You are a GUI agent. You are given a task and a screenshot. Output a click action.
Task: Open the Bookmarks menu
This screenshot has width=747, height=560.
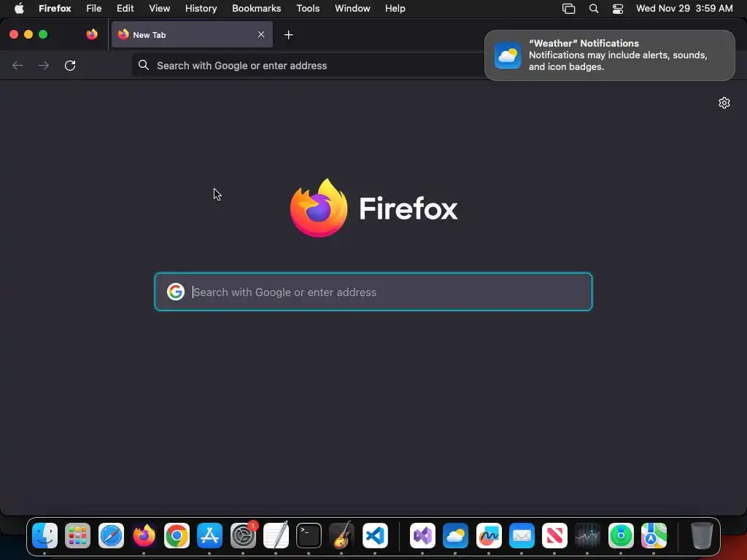point(256,8)
